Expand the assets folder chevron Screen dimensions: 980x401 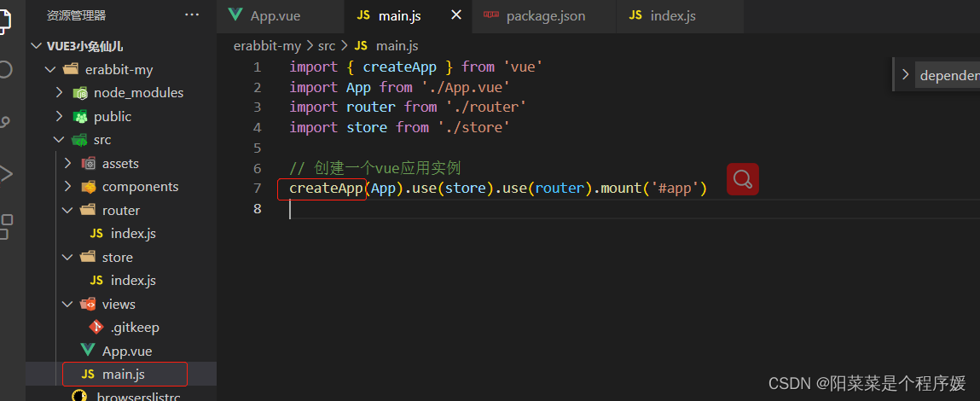coord(68,163)
